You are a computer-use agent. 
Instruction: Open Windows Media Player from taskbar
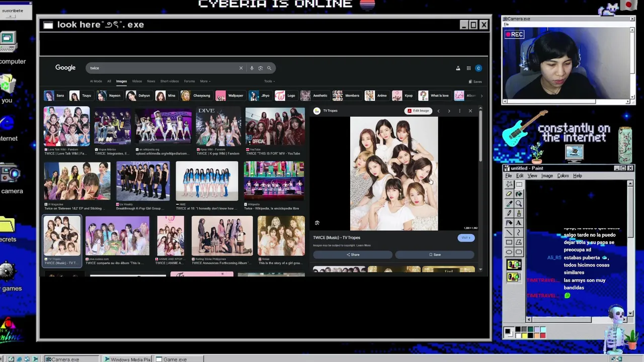pos(127,359)
